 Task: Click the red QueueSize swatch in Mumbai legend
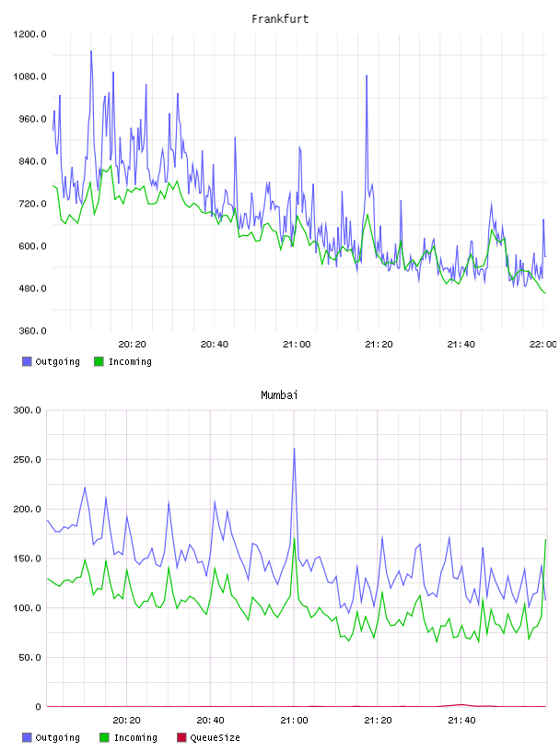pyautogui.click(x=181, y=737)
